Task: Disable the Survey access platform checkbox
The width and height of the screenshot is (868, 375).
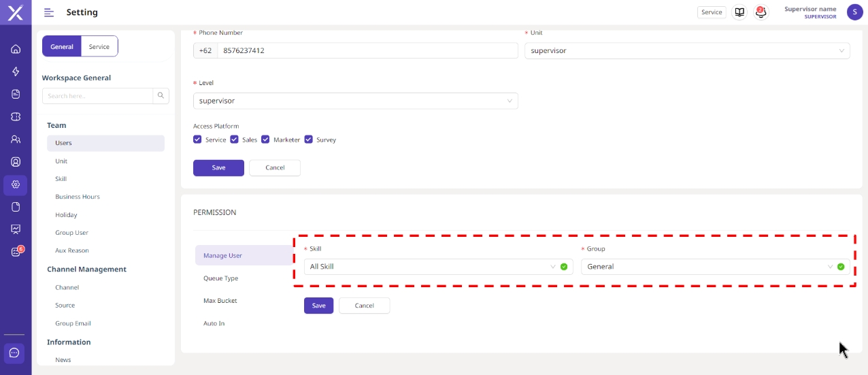Action: pos(308,140)
